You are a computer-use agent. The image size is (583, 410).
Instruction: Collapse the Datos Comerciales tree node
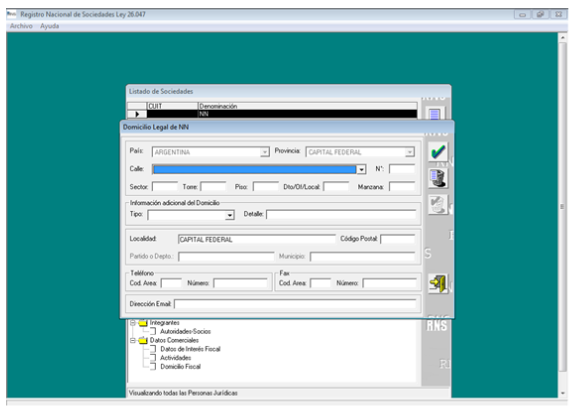tap(133, 340)
